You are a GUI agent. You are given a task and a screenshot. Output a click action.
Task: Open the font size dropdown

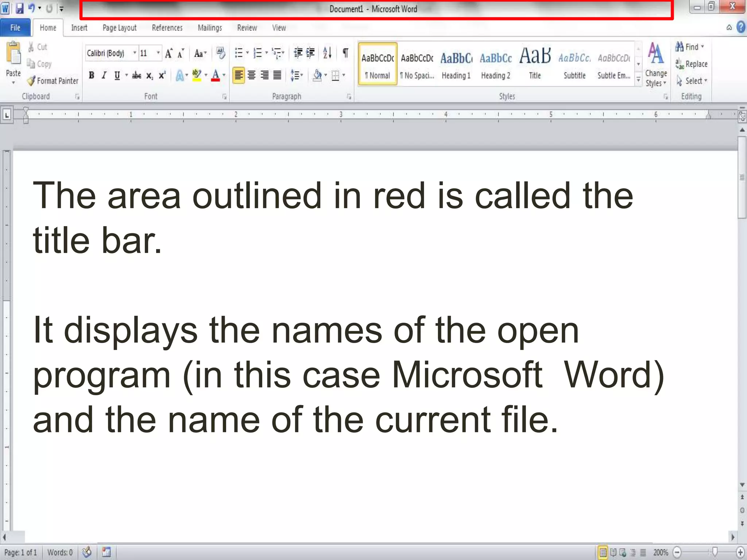pyautogui.click(x=158, y=53)
